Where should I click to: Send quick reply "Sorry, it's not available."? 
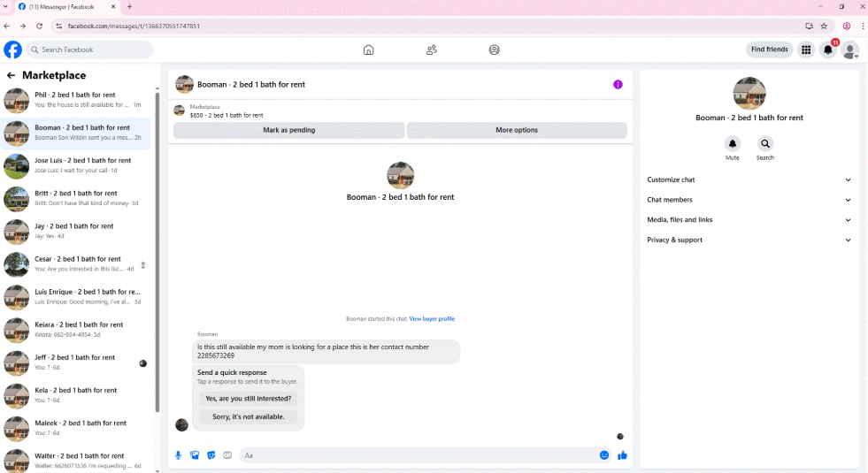pyautogui.click(x=248, y=416)
